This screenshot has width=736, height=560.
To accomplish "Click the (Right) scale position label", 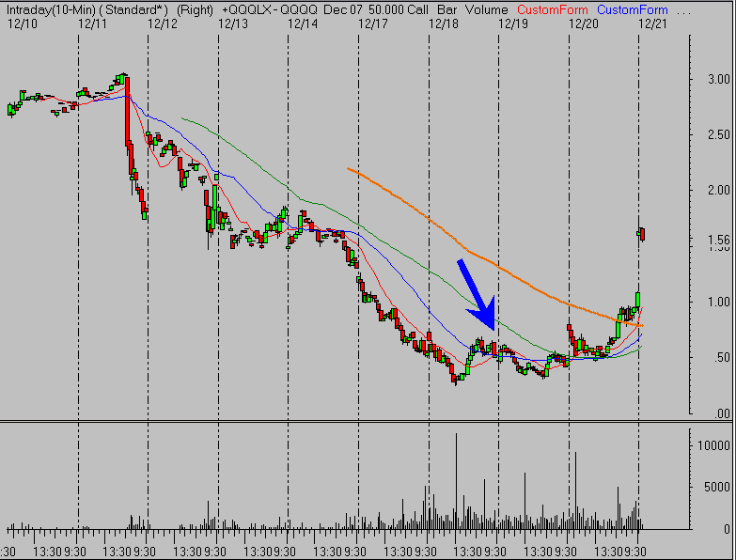I will coord(195,9).
